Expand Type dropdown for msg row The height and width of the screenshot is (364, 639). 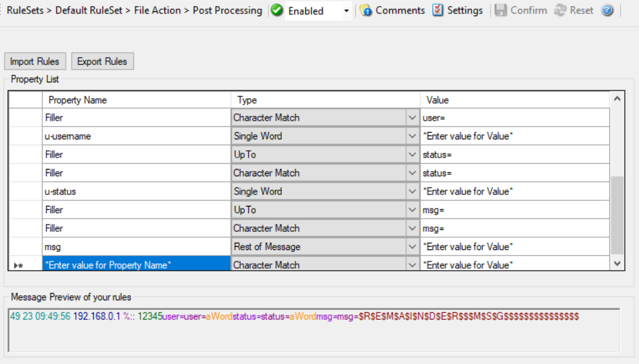coord(412,247)
